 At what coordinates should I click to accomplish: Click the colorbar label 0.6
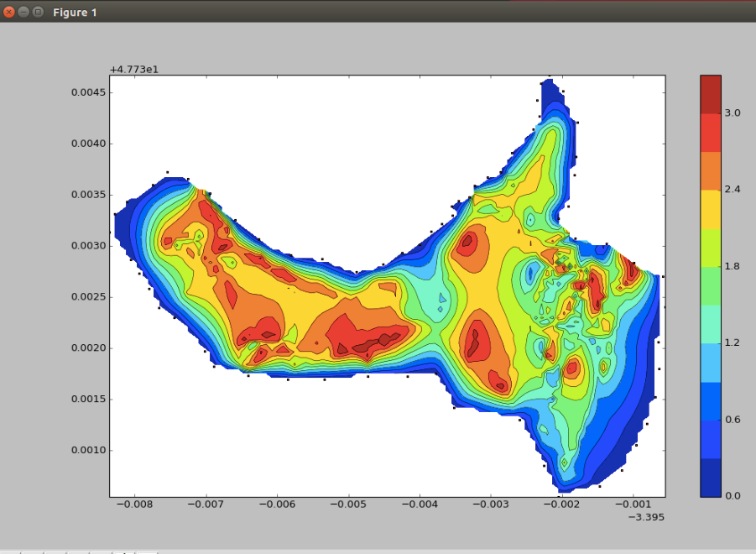pos(733,420)
